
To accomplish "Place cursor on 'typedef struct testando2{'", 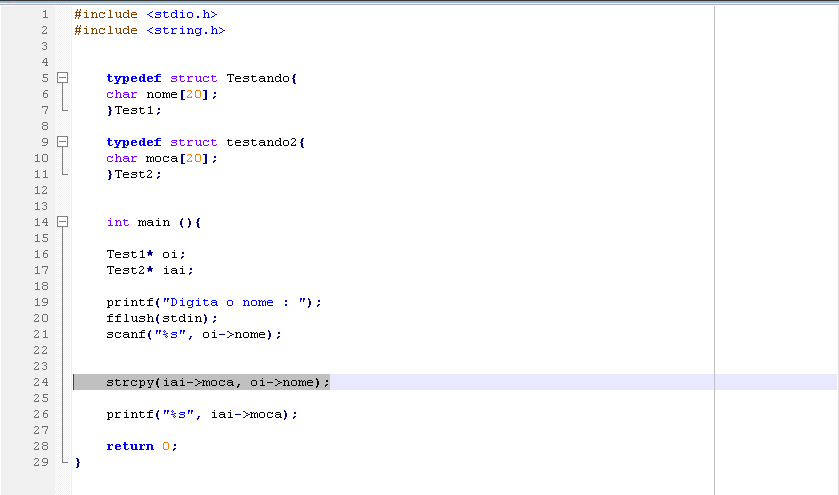I will tap(205, 142).
